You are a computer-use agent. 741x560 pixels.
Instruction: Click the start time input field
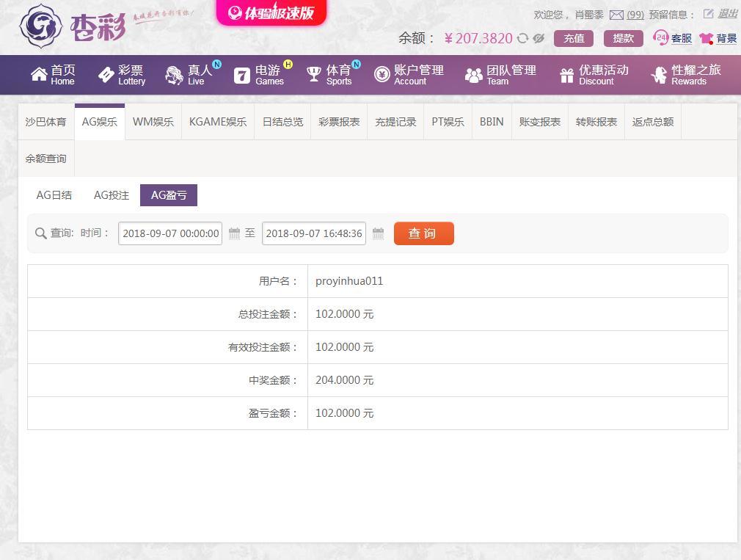click(x=170, y=233)
